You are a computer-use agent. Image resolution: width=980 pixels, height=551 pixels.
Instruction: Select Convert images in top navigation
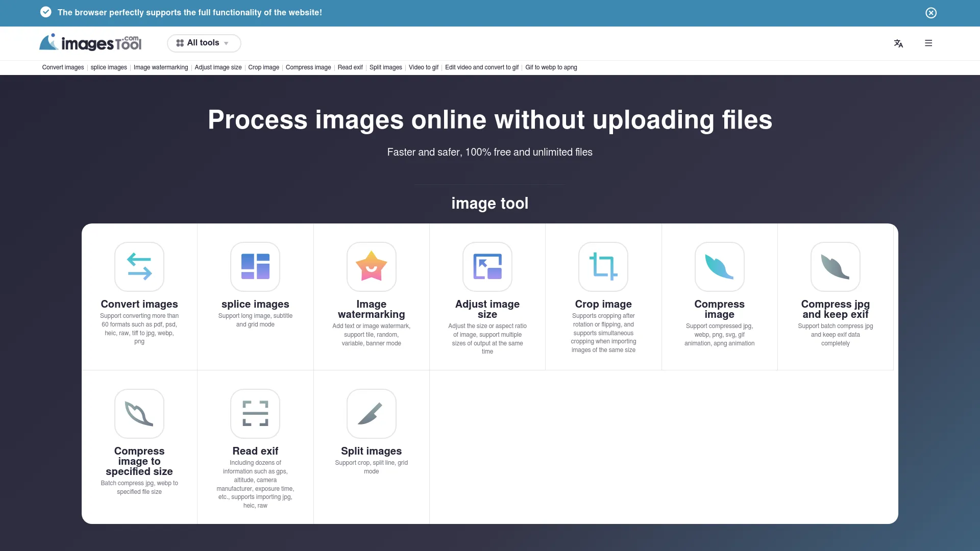[x=63, y=67]
